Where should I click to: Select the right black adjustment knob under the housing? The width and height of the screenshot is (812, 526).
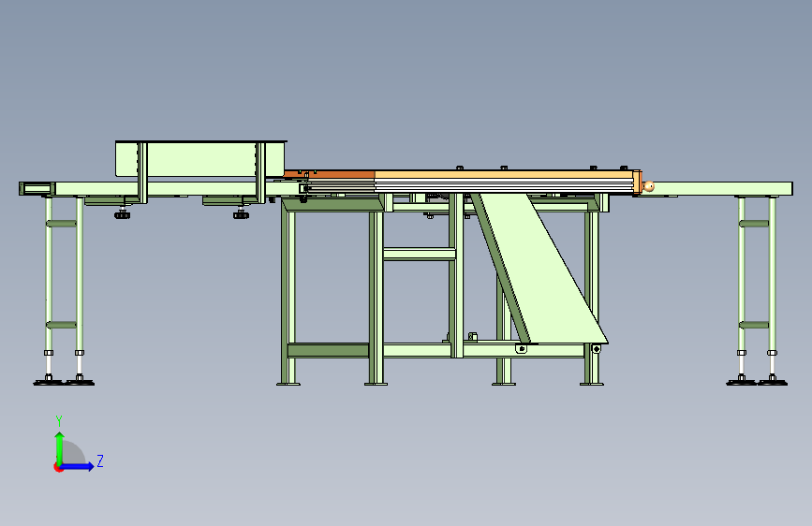[241, 213]
